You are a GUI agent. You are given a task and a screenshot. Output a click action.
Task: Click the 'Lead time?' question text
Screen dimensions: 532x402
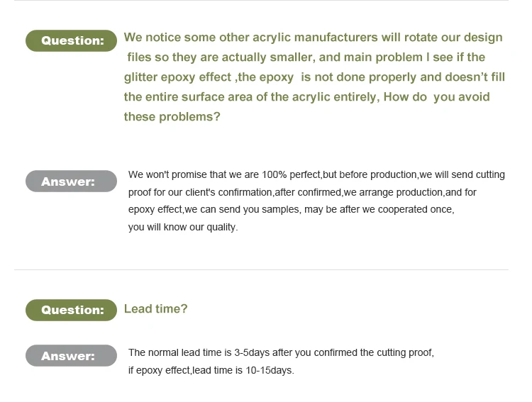(156, 308)
